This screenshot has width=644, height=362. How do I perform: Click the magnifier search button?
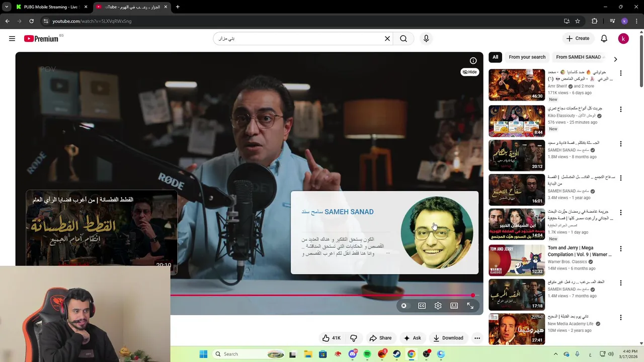[404, 39]
